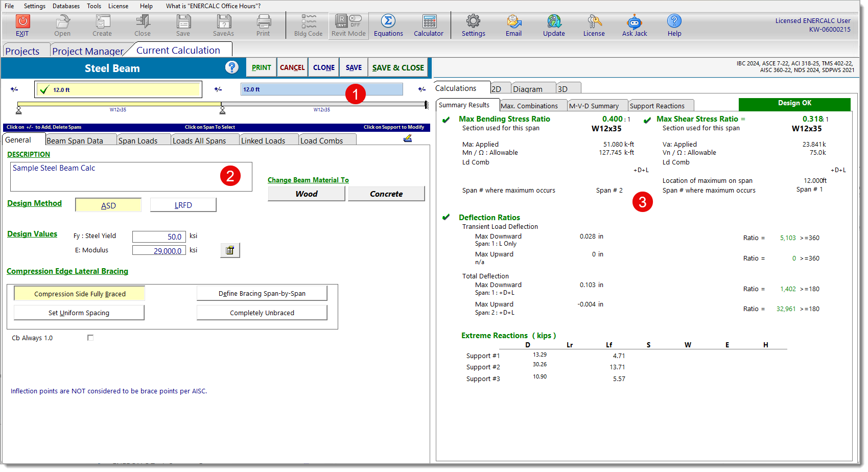868x472 pixels.
Task: Click the leftmost +/- add span control
Action: (14, 89)
